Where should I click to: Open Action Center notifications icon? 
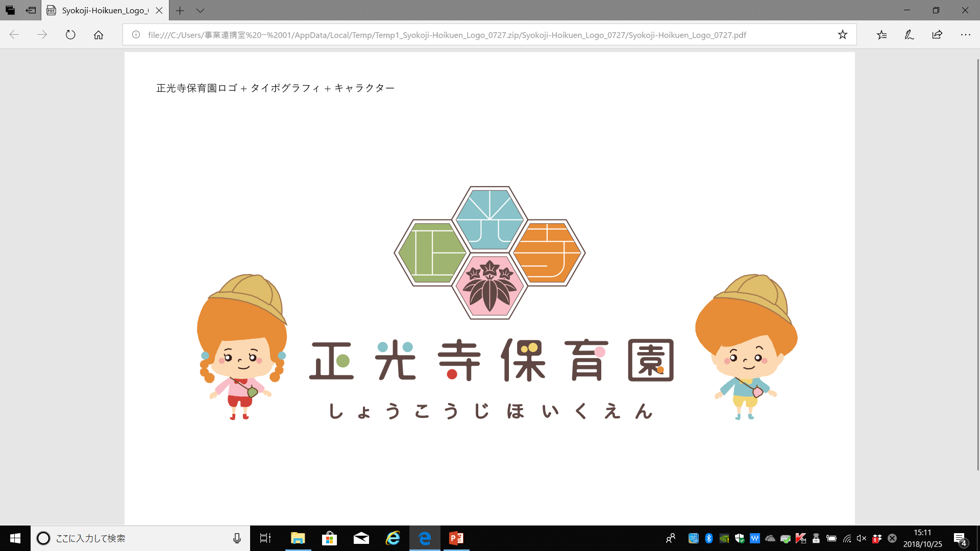[x=960, y=538]
